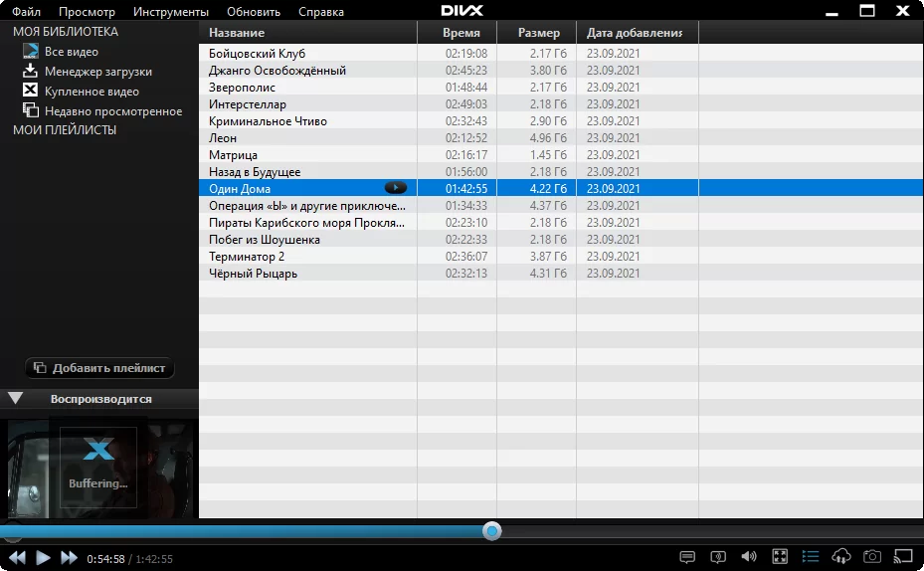
Task: Click the rewind button
Action: tap(17, 557)
